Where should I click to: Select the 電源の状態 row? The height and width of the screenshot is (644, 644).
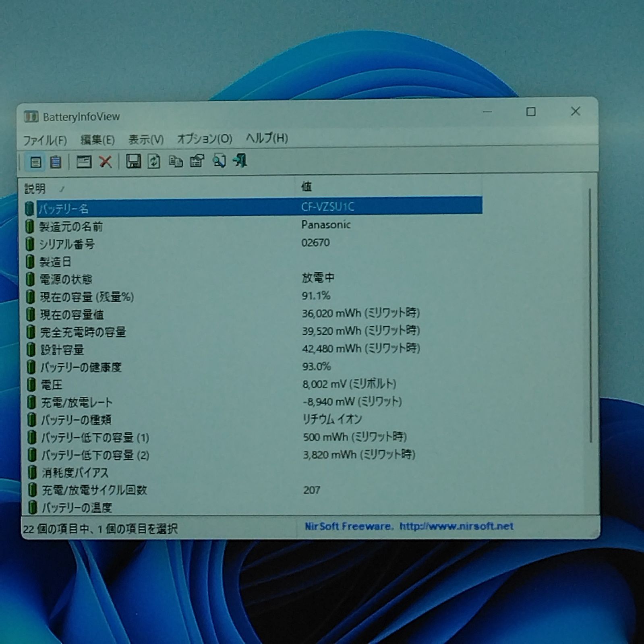pyautogui.click(x=254, y=279)
